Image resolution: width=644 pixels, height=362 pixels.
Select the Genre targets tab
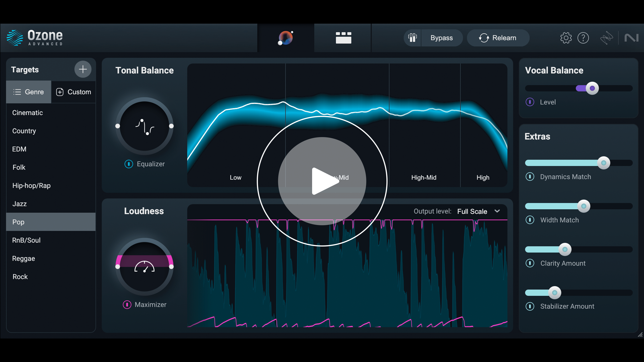29,92
